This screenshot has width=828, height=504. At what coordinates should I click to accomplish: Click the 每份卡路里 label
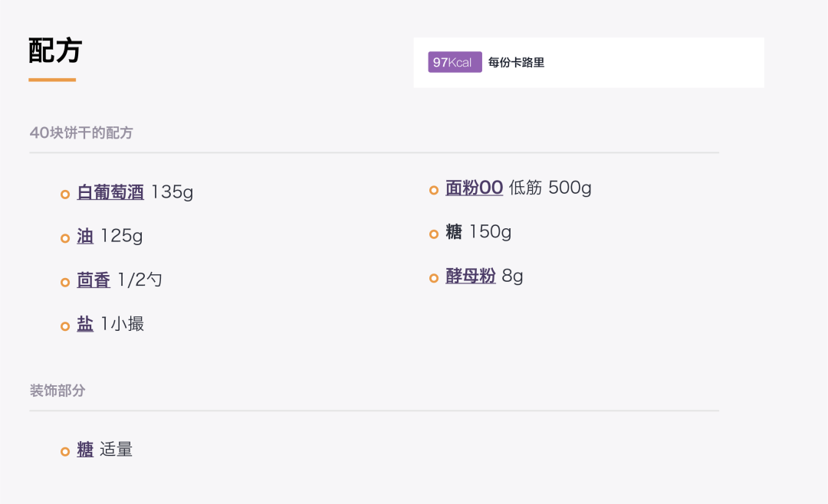click(516, 63)
